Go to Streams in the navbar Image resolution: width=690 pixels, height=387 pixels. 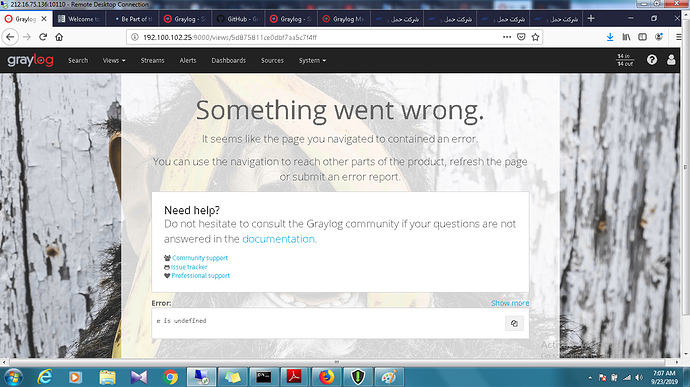152,60
